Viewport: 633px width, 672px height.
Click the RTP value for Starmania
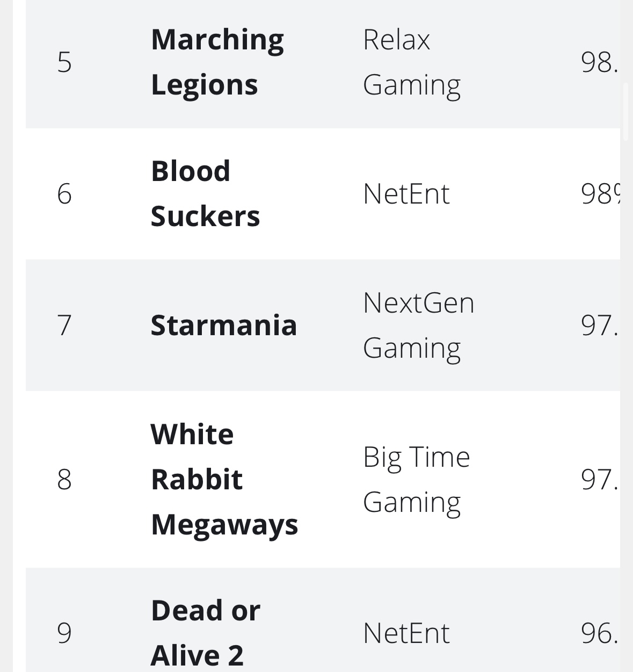pos(600,325)
